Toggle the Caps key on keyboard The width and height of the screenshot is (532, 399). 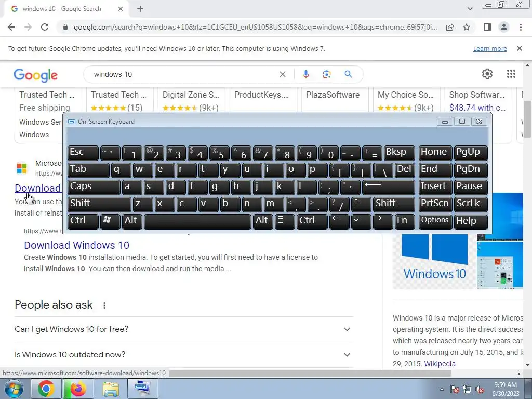(94, 187)
